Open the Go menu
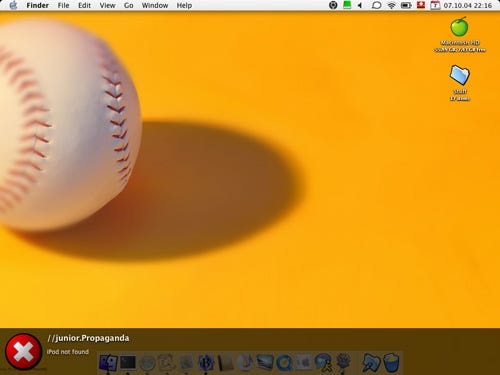The image size is (500, 375). (129, 5)
